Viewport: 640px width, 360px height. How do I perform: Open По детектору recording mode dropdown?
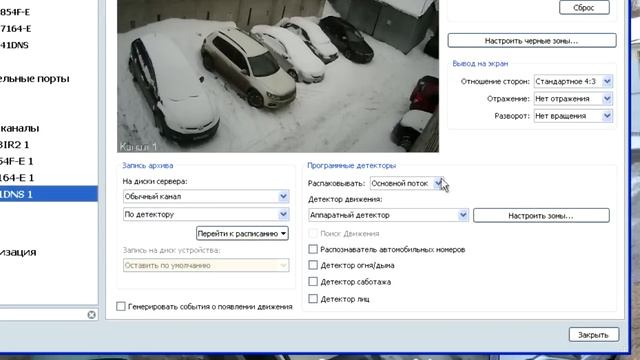tap(206, 214)
